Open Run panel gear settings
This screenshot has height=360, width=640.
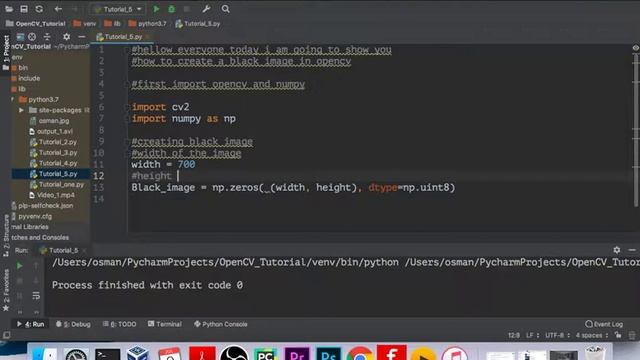(x=617, y=249)
